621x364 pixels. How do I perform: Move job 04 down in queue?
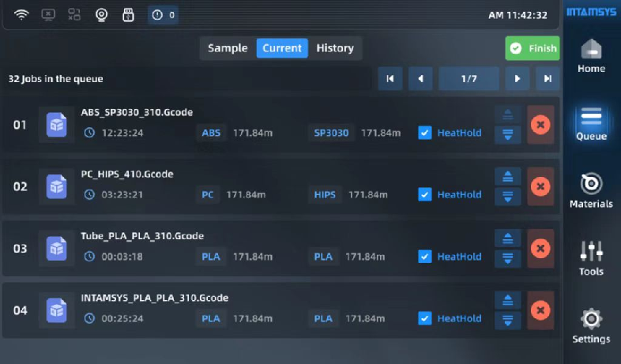point(508,320)
